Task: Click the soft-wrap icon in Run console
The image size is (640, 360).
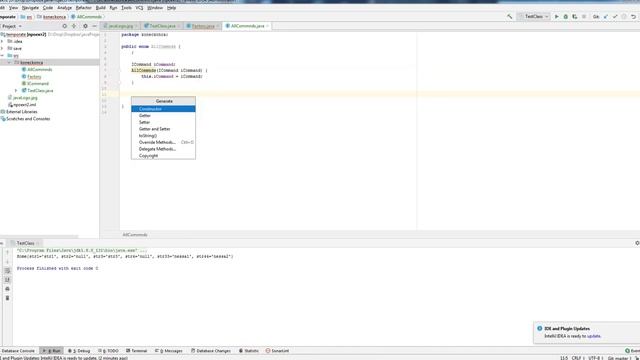Action: coord(7,271)
